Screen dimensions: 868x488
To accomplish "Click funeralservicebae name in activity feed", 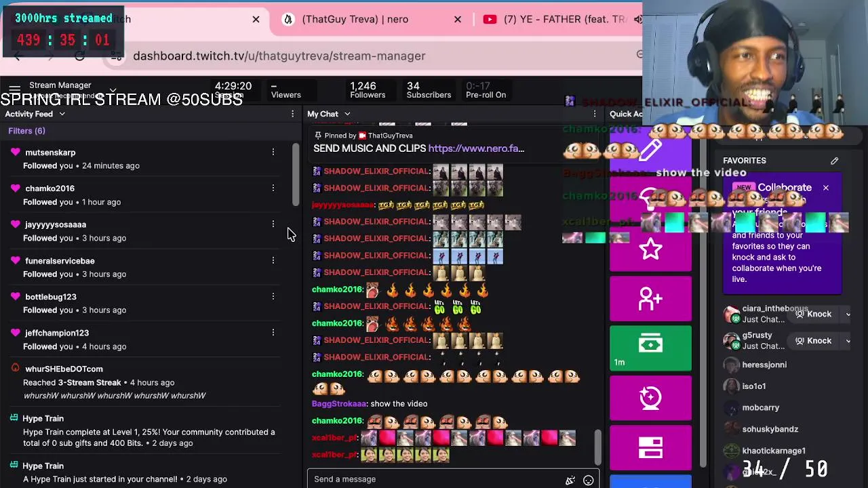I will point(60,261).
